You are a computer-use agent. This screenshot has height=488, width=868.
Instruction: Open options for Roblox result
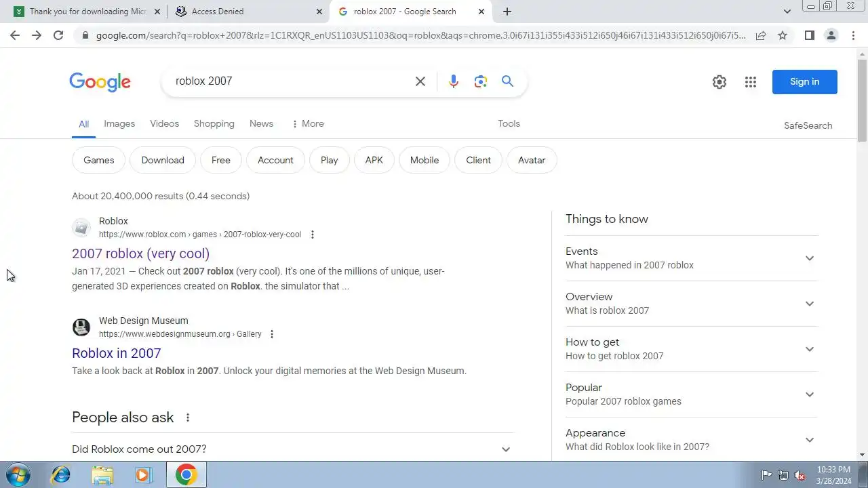(312, 235)
